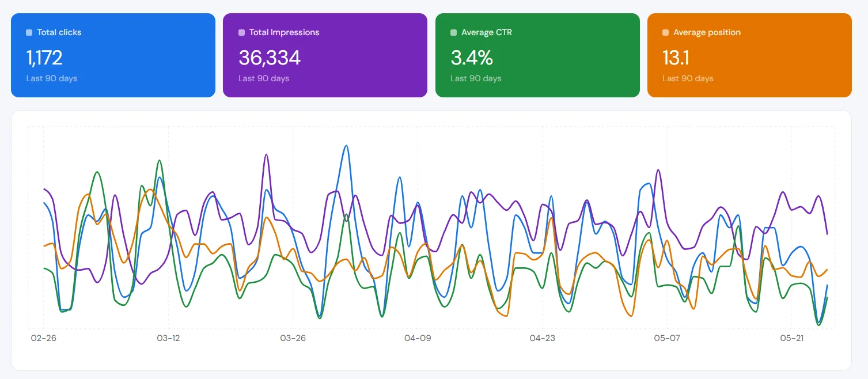Click the 04-09 date axis label
The image size is (868, 379).
click(x=418, y=338)
